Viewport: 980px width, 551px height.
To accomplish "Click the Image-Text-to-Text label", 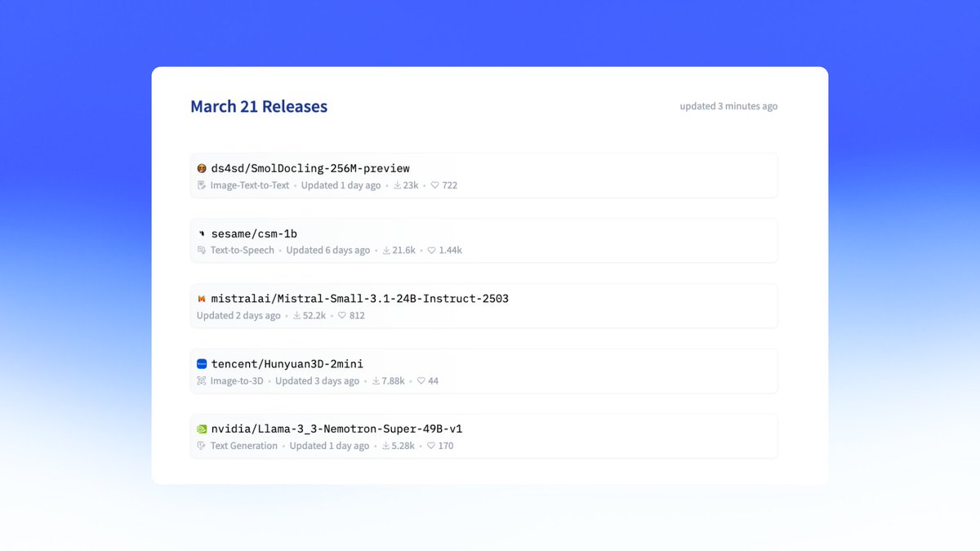I will pos(250,185).
